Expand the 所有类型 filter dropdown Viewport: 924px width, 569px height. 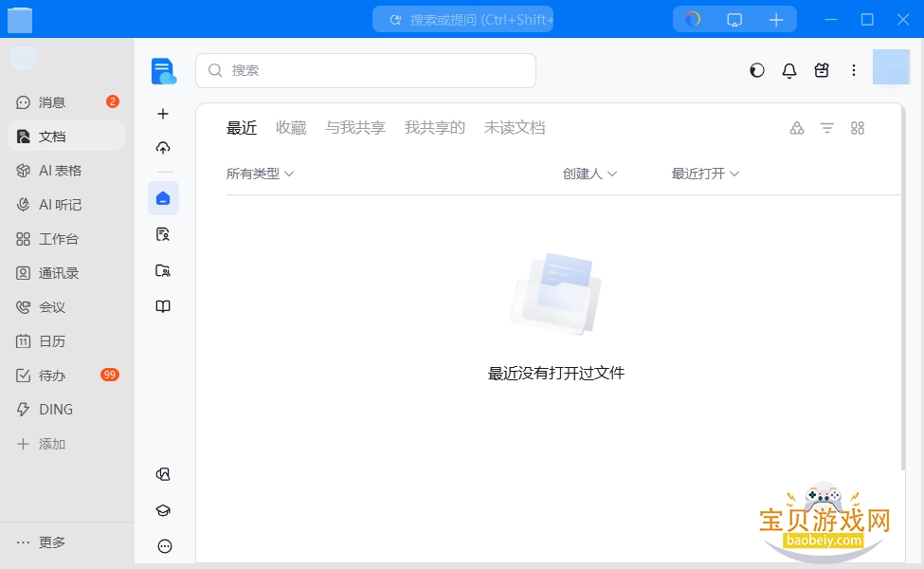[x=260, y=174]
